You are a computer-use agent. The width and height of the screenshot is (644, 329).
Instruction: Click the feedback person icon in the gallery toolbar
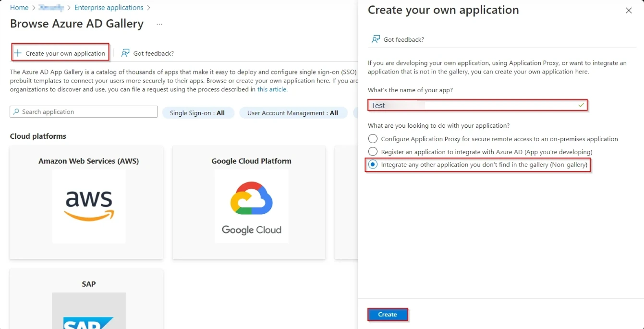(125, 53)
